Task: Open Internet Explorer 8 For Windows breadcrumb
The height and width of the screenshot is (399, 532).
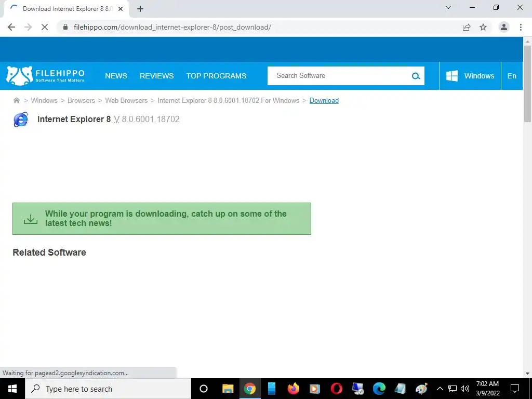Action: coord(229,100)
